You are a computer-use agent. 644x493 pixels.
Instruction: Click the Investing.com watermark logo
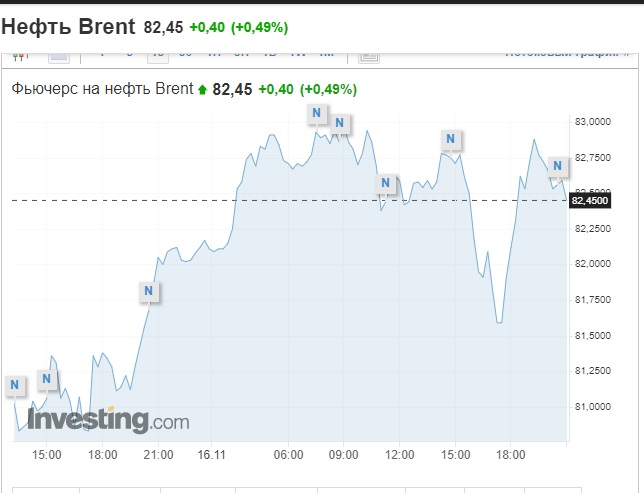point(108,420)
